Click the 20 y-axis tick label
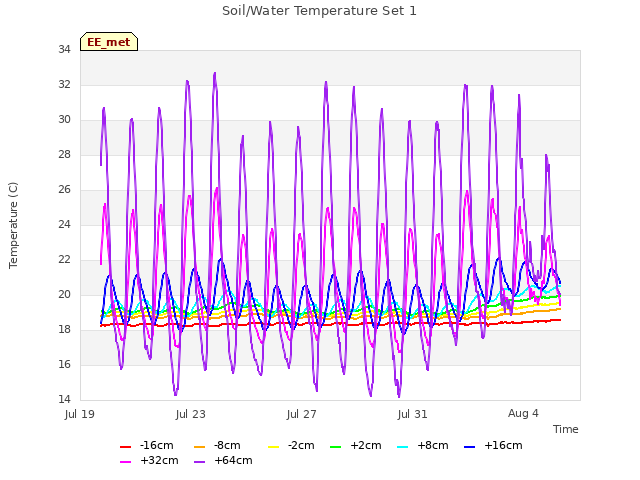The image size is (640, 480). coord(64,294)
